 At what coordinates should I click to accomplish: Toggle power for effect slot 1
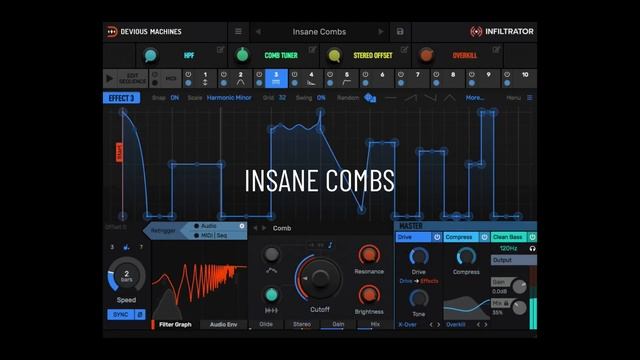coord(188,75)
